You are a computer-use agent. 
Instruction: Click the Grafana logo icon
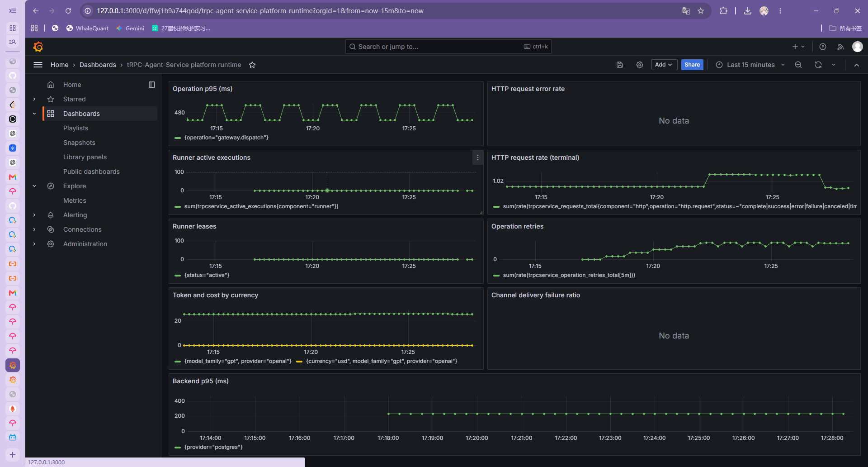point(38,47)
